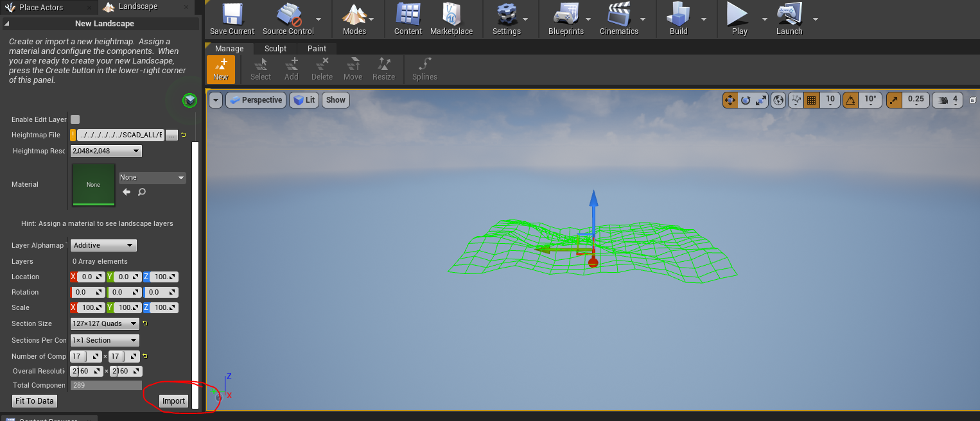The image size is (980, 421).
Task: Open the Section Size dropdown
Action: [105, 323]
